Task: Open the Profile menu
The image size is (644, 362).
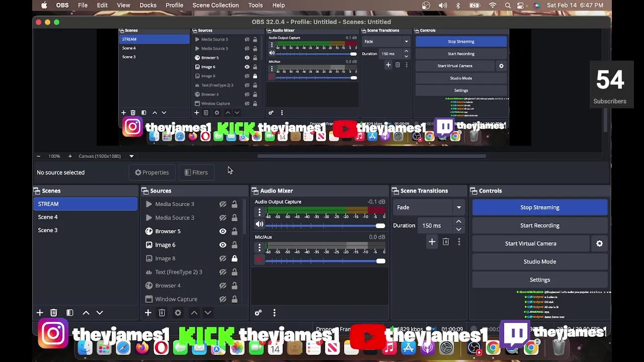Action: 174,5
